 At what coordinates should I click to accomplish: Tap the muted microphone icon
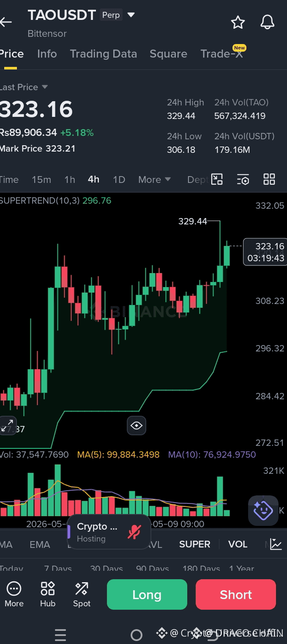(134, 532)
